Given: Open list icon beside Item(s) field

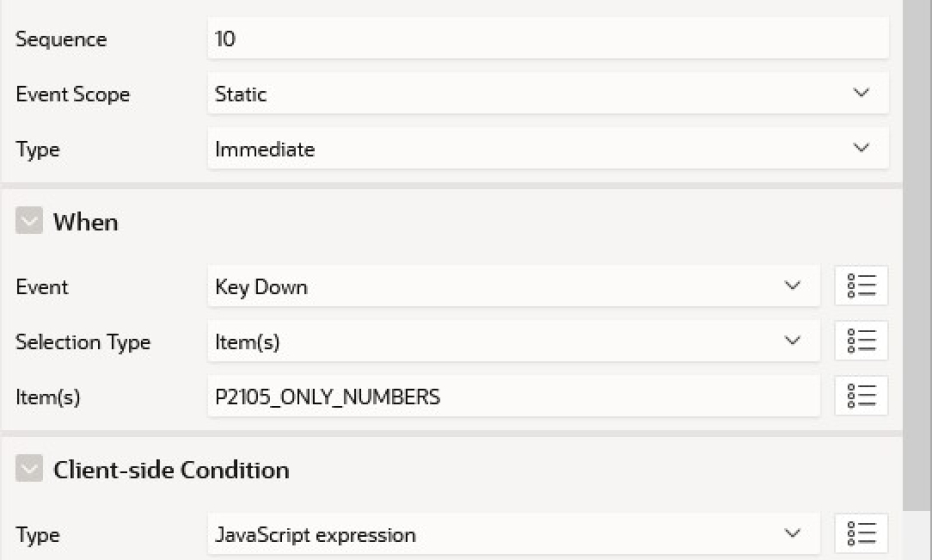Looking at the screenshot, I should pyautogui.click(x=861, y=396).
